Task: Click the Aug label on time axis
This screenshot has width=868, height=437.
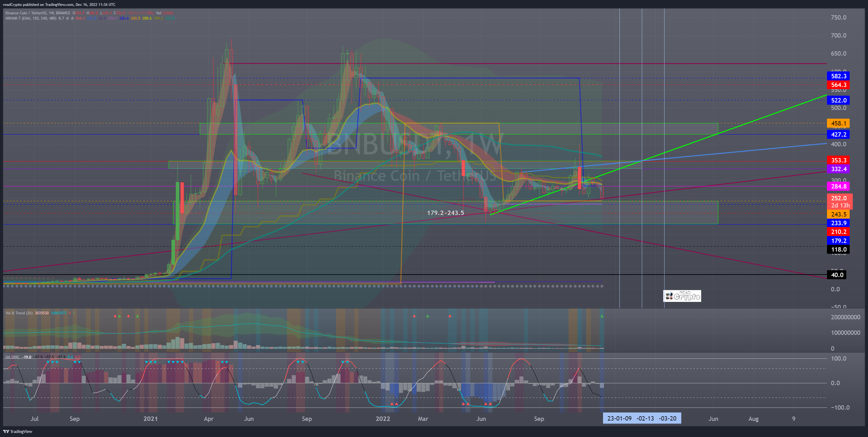Action: coord(753,419)
